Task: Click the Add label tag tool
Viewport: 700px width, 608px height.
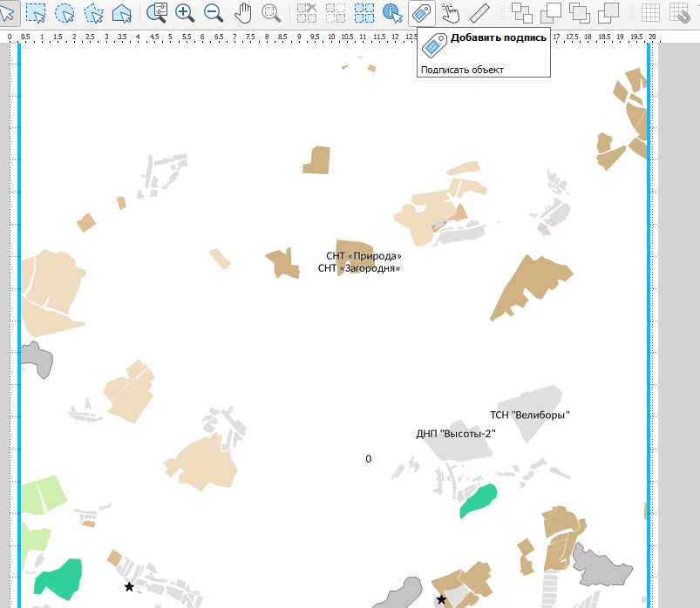Action: click(422, 12)
